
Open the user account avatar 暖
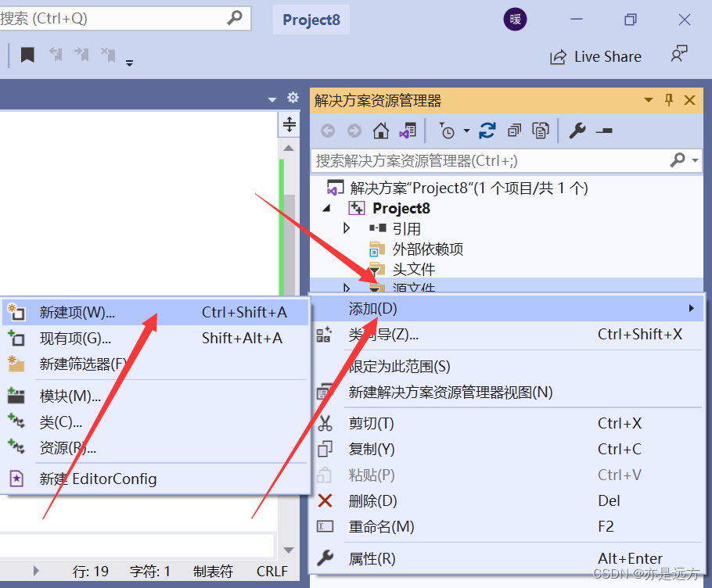pyautogui.click(x=515, y=20)
